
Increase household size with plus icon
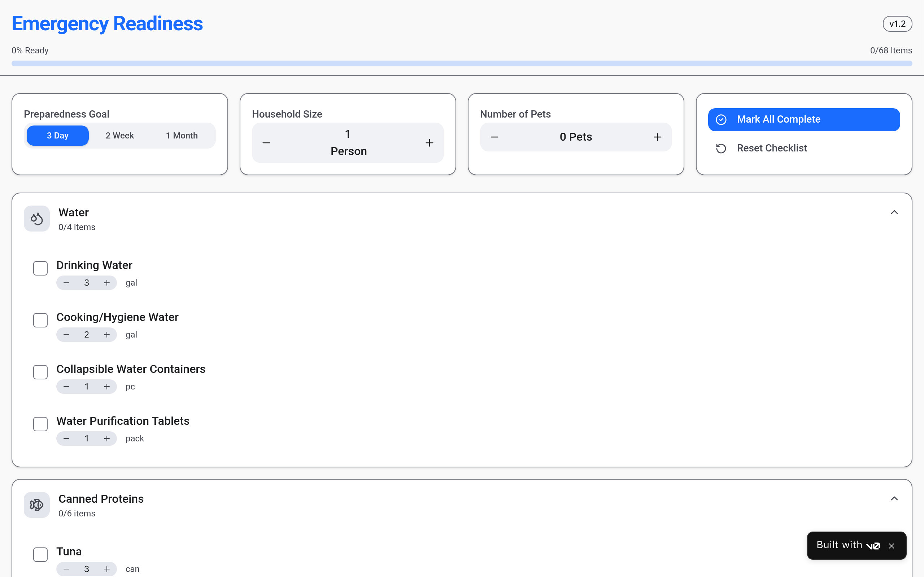pos(429,143)
